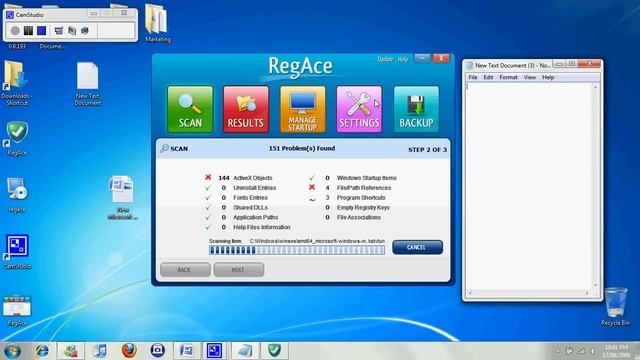
Task: Show hidden system tray icons
Action: 558,351
